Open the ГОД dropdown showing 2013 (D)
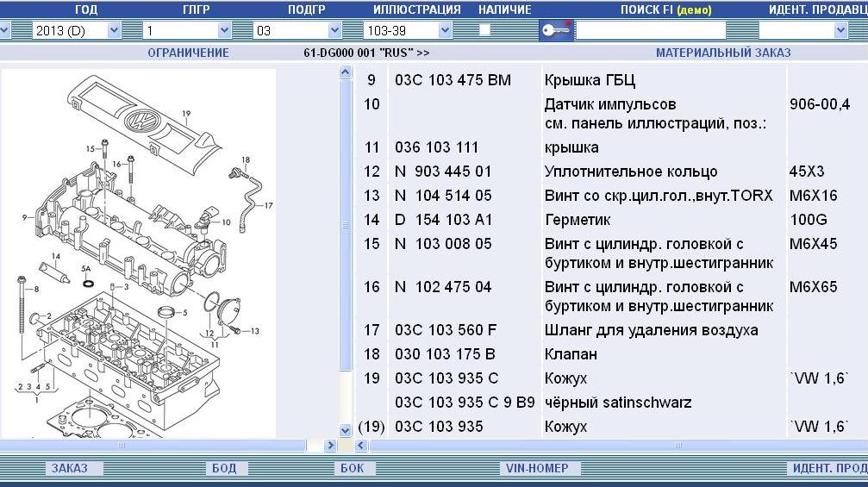 point(76,30)
